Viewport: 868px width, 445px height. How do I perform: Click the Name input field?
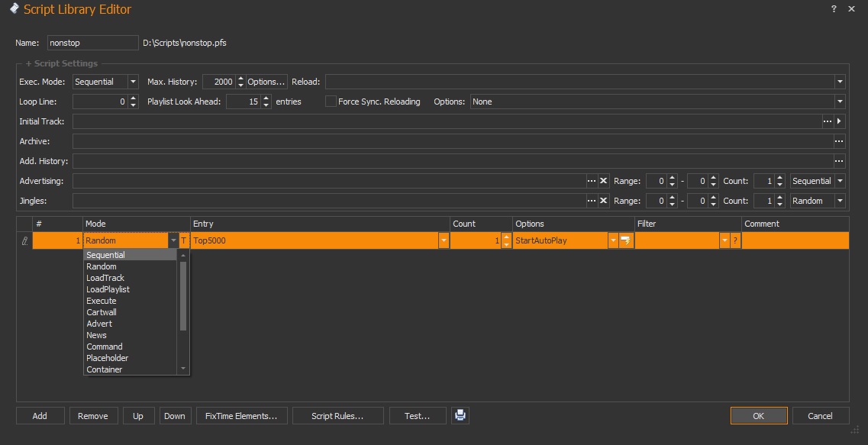tap(92, 43)
